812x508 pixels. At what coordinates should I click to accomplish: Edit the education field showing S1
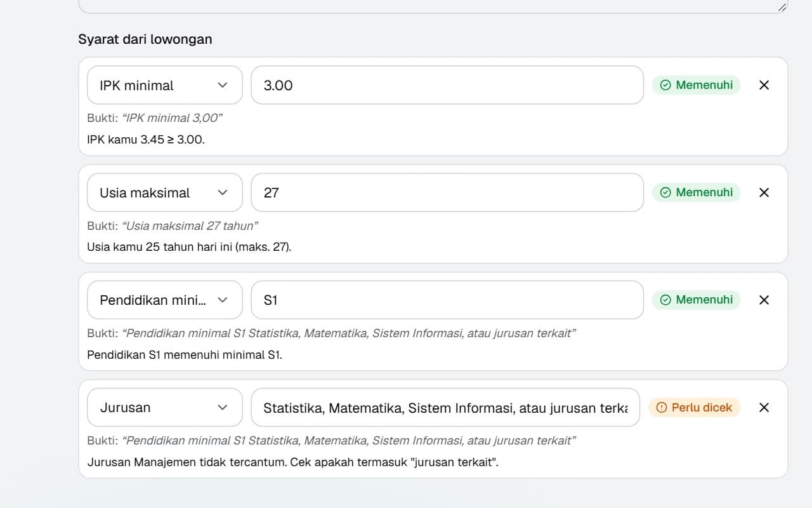447,300
